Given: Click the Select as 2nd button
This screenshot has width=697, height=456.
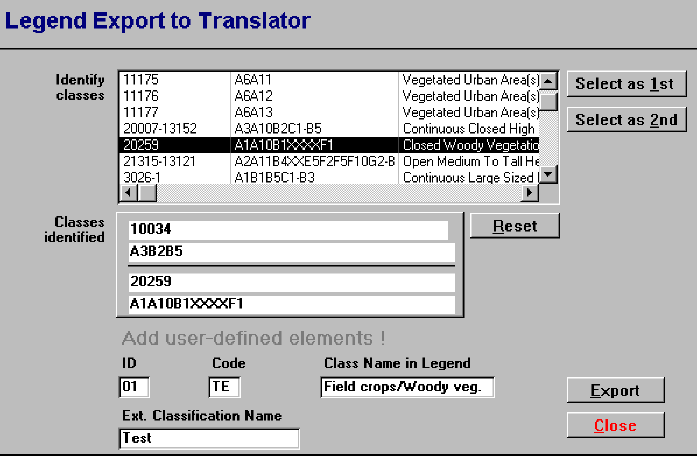Looking at the screenshot, I should (625, 120).
